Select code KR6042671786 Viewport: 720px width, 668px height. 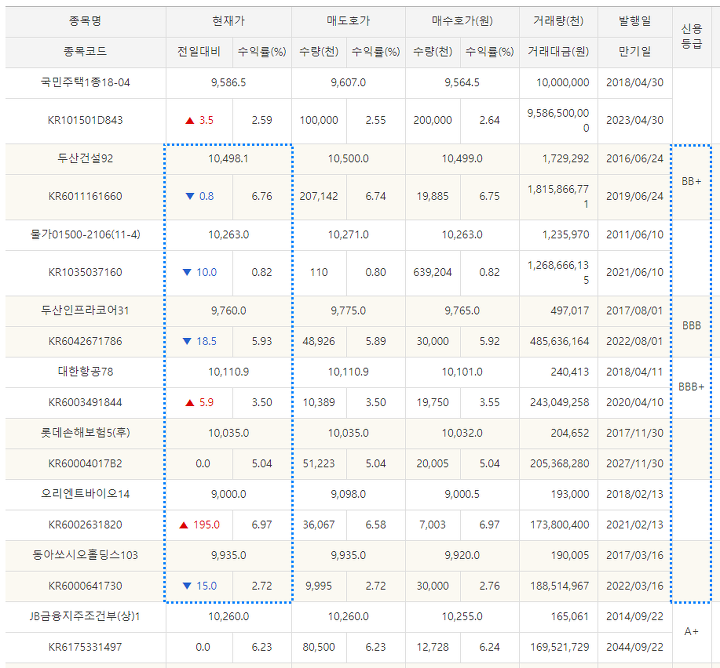[x=85, y=341]
